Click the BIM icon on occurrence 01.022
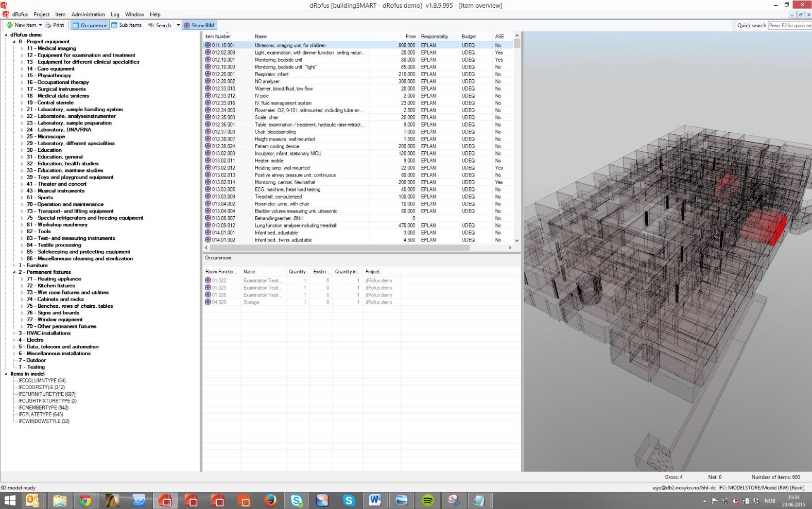The width and height of the screenshot is (812, 509). pyautogui.click(x=208, y=280)
